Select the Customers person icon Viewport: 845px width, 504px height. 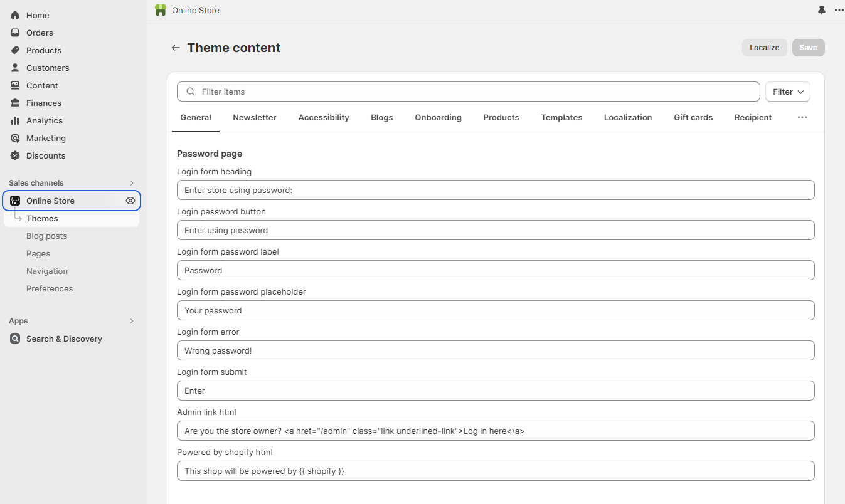coord(15,68)
